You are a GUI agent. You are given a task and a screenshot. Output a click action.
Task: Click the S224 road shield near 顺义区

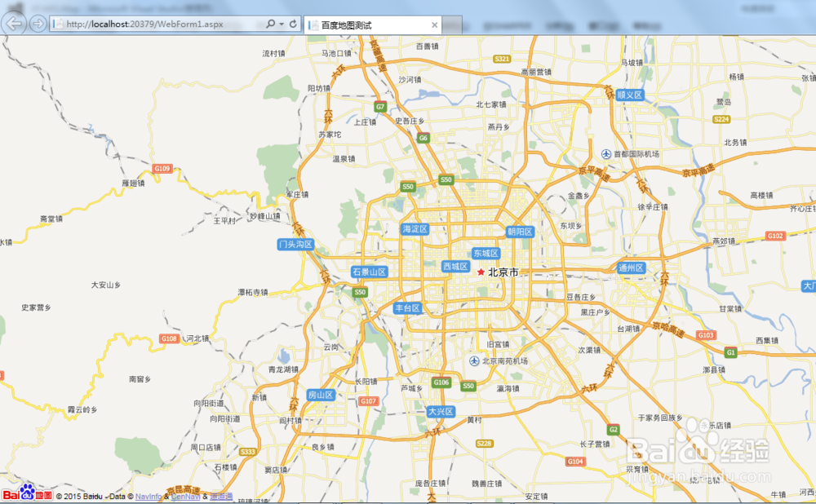[721, 118]
